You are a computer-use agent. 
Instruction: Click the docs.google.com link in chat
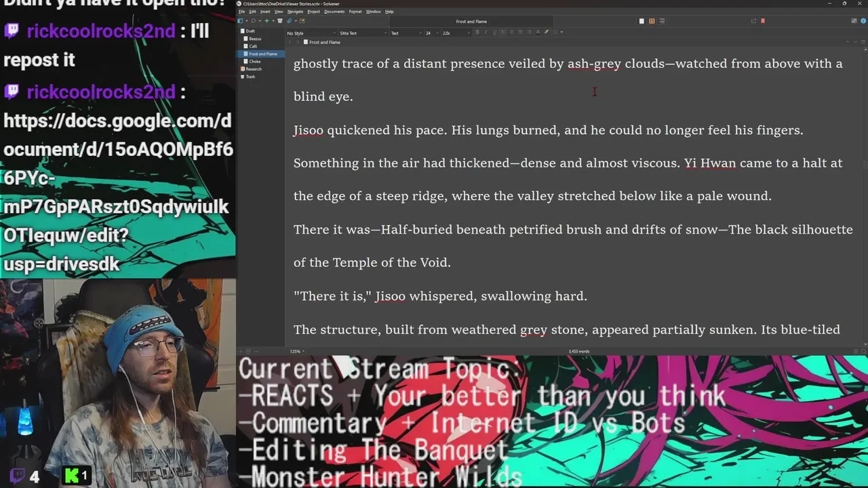point(117,192)
